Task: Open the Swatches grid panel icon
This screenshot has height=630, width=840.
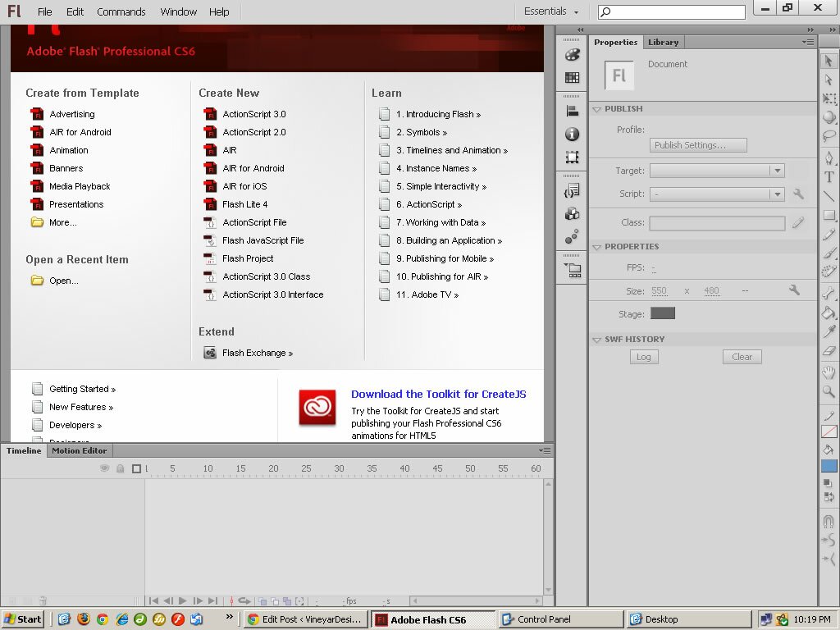Action: pyautogui.click(x=572, y=78)
